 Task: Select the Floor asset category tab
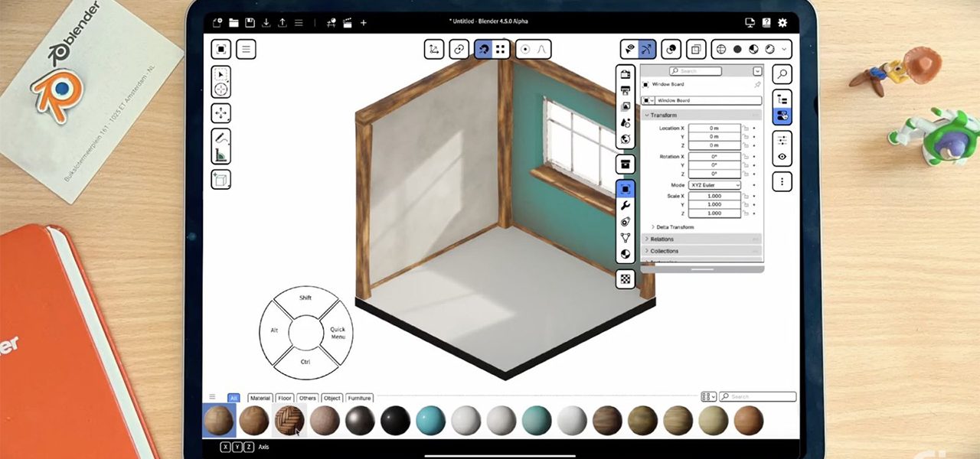(x=285, y=398)
